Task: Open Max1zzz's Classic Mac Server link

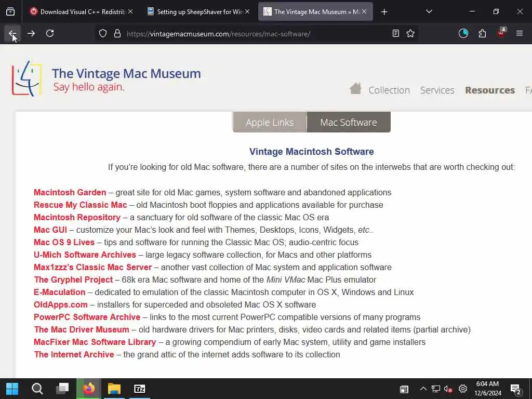Action: 92,268
